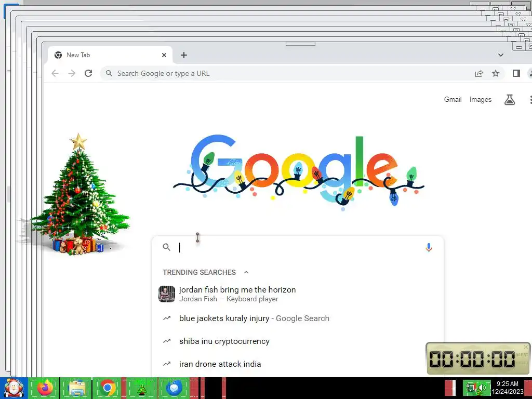Open the clock showing 9:25 AM
The image size is (532, 399).
507,388
